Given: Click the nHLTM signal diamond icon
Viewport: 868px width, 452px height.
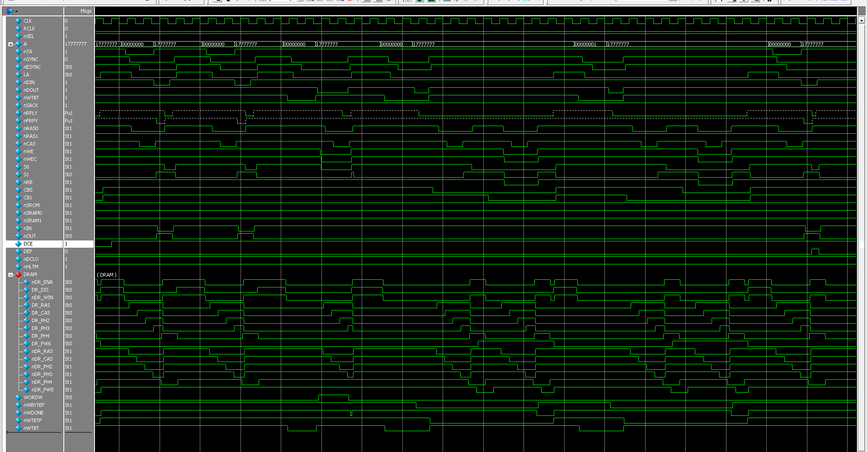Looking at the screenshot, I should [18, 267].
